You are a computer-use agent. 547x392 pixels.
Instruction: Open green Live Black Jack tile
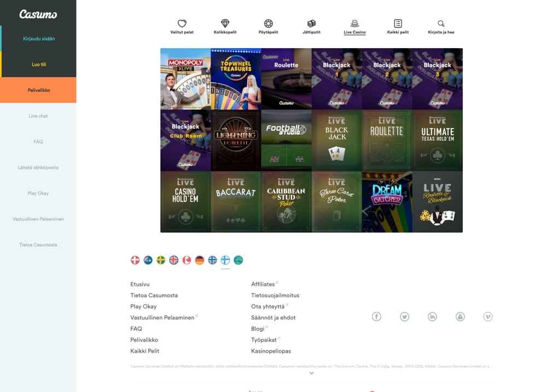click(x=336, y=141)
